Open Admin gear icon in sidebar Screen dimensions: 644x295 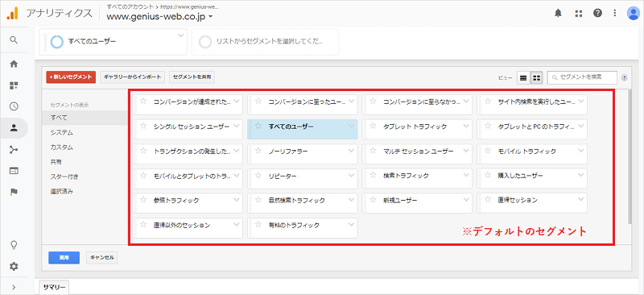point(14,266)
